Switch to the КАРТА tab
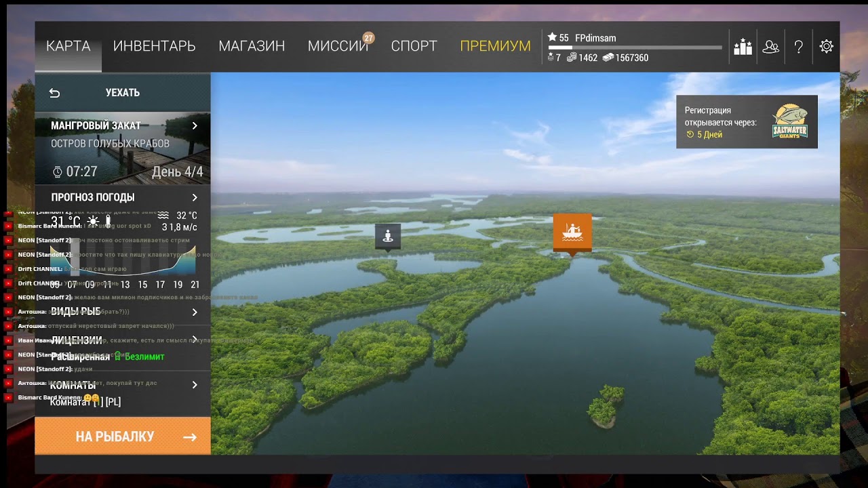Screen dimensions: 868x488 coord(68,46)
